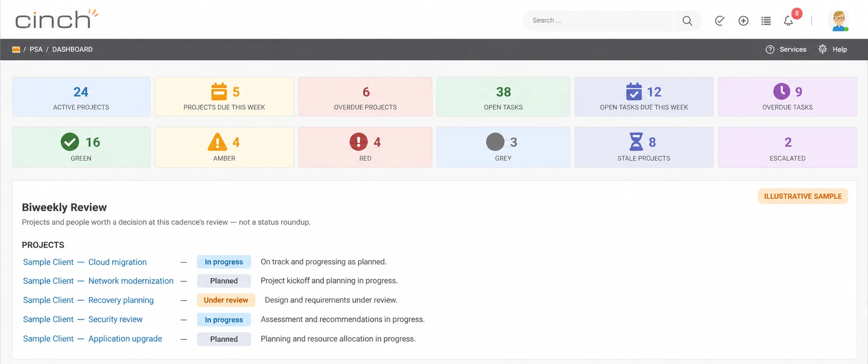
Task: Go to PSA in the breadcrumb
Action: click(36, 49)
